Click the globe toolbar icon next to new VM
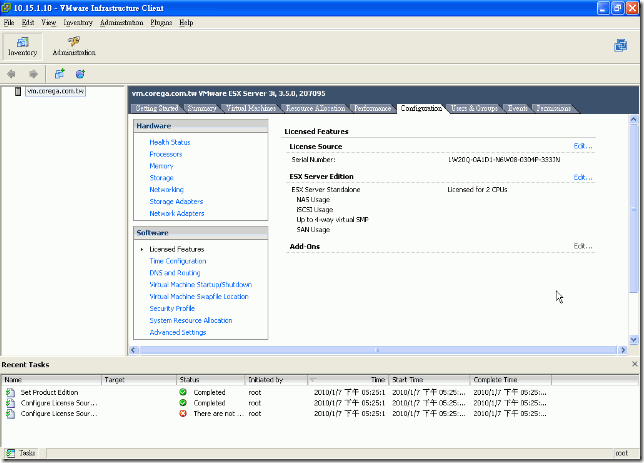644x463 pixels. click(80, 74)
